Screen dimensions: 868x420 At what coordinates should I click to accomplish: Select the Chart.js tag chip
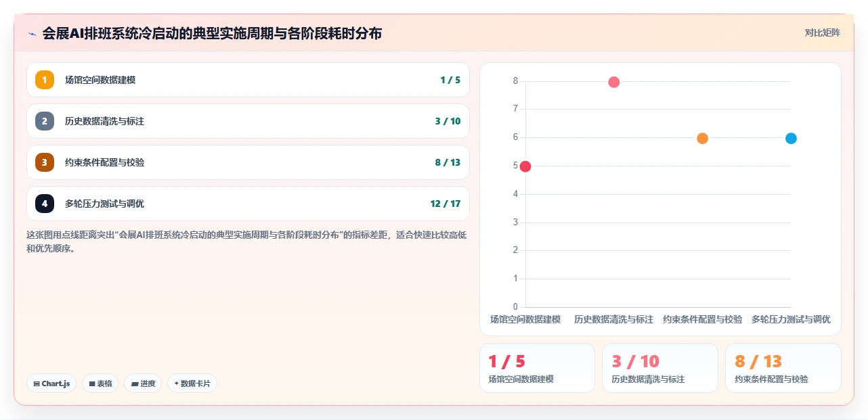[51, 383]
